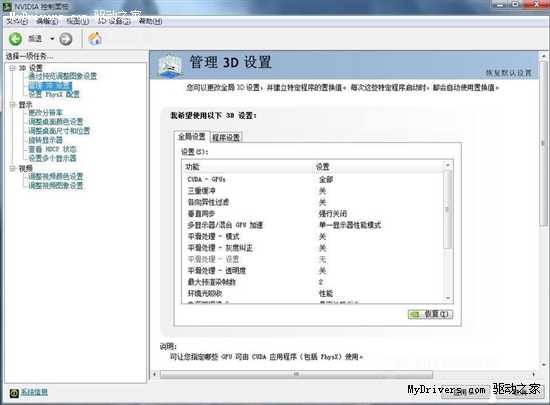Open 更改分辨率 task
This screenshot has width=550, height=405.
[x=46, y=113]
